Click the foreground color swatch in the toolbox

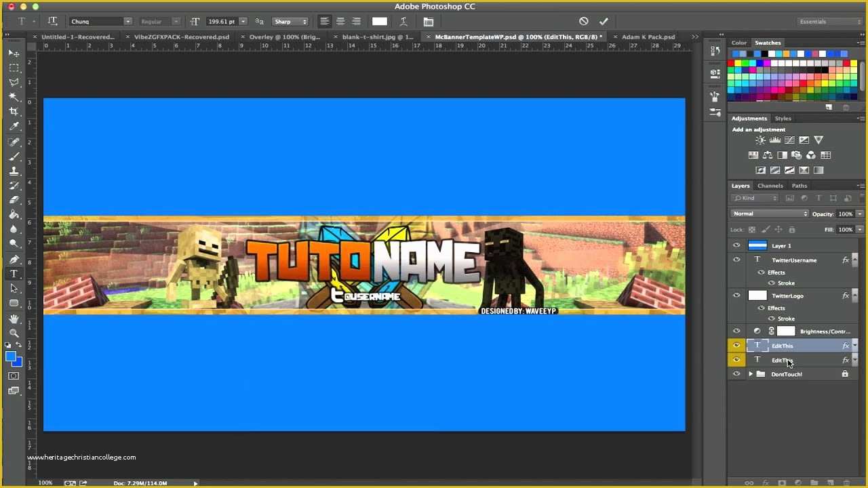pyautogui.click(x=11, y=357)
